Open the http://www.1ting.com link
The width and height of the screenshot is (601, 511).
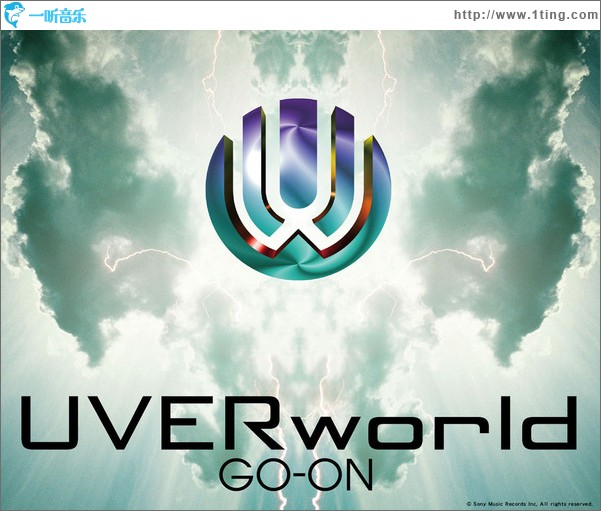point(527,15)
